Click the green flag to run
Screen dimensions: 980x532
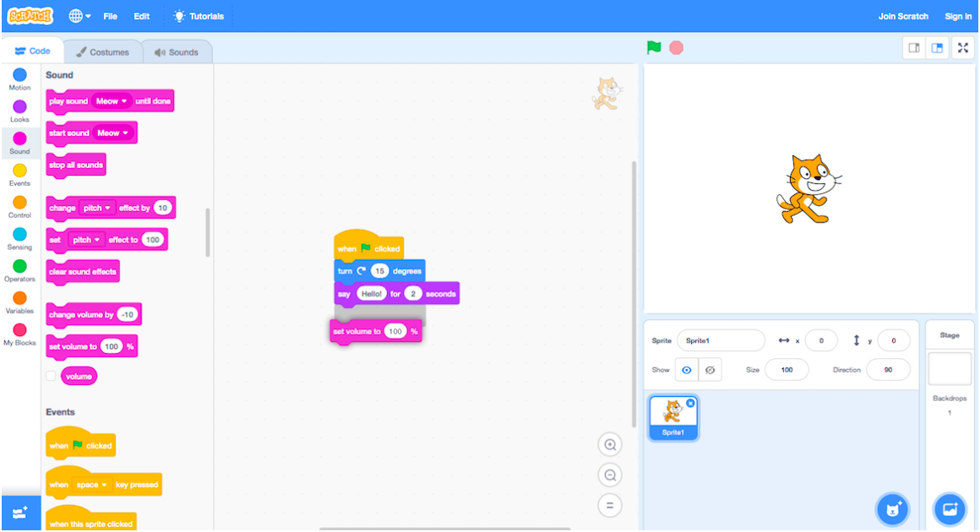click(654, 47)
